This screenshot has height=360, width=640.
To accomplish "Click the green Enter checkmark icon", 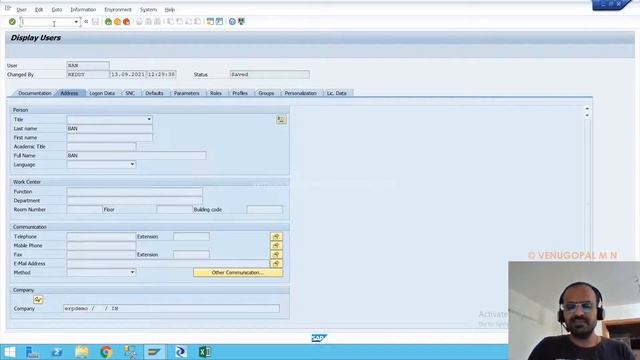I will pyautogui.click(x=12, y=22).
